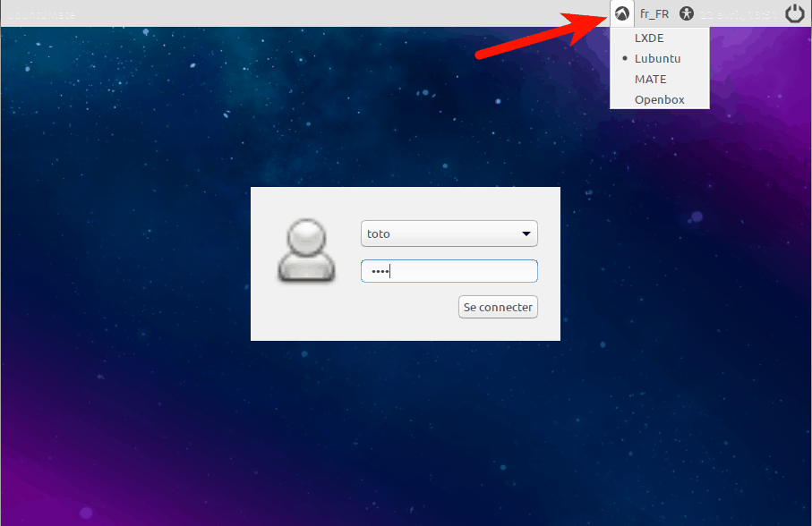
Task: Expand the username dropdown arrow
Action: [526, 234]
